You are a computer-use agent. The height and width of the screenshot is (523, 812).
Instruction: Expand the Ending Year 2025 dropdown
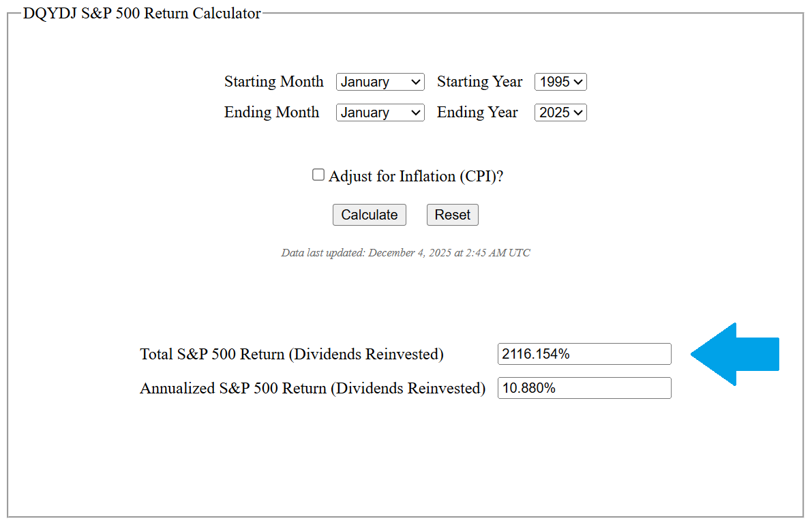pos(560,113)
